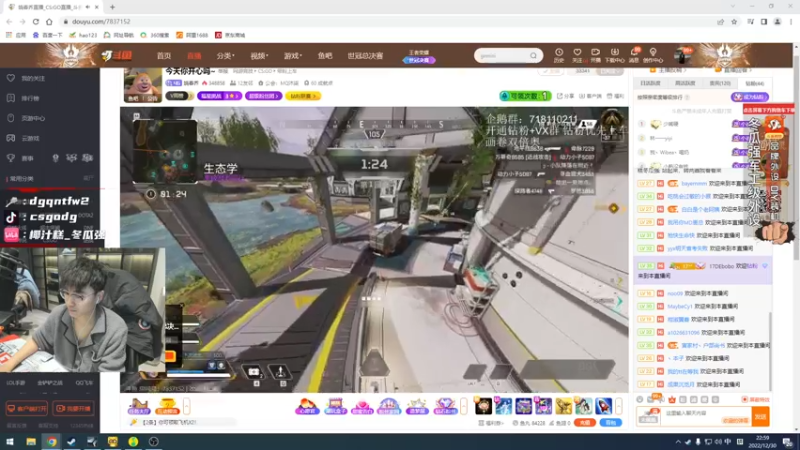This screenshot has height=450, width=800.
Task: Click the purple 成为钻粉 button
Action: tap(749, 97)
